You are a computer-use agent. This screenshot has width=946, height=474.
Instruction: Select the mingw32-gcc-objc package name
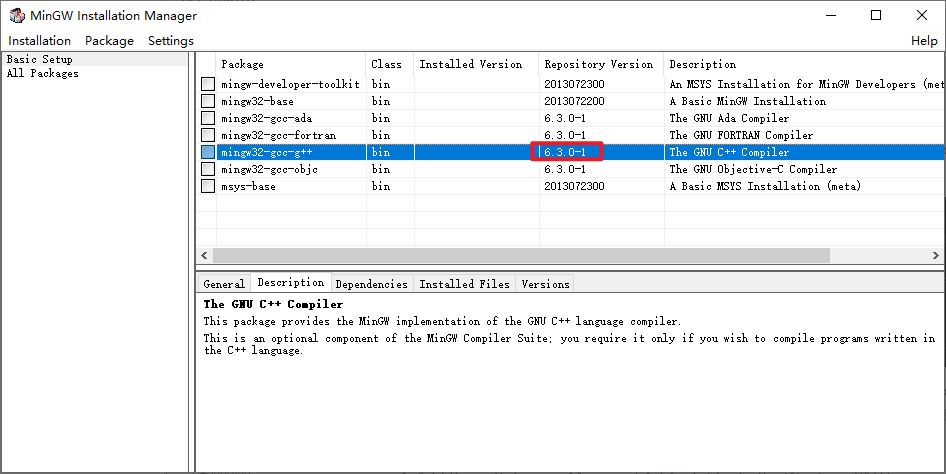pos(269,169)
